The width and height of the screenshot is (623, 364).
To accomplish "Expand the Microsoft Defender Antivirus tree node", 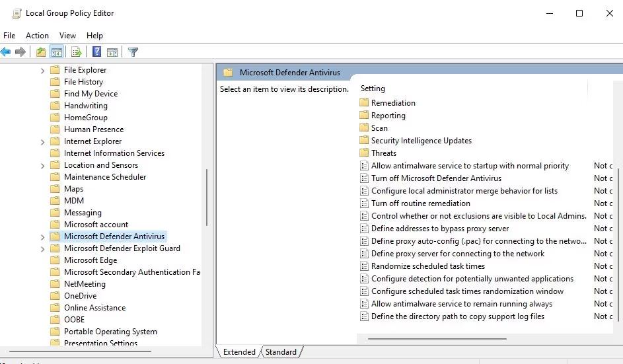I will (x=43, y=237).
